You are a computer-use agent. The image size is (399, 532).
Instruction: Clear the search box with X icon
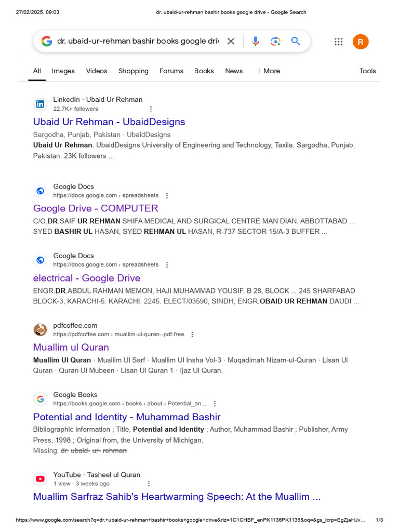tap(231, 42)
